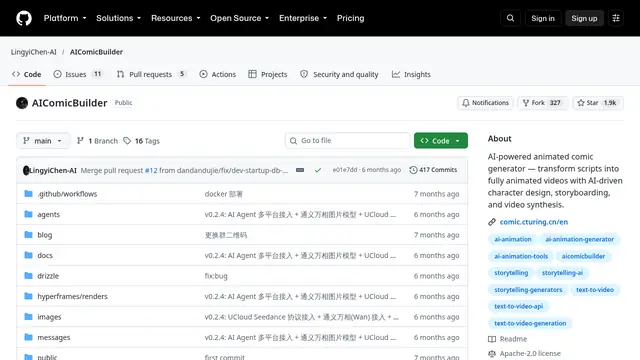The width and height of the screenshot is (640, 360).
Task: Switch to the Pull requests tab
Action: pos(151,74)
